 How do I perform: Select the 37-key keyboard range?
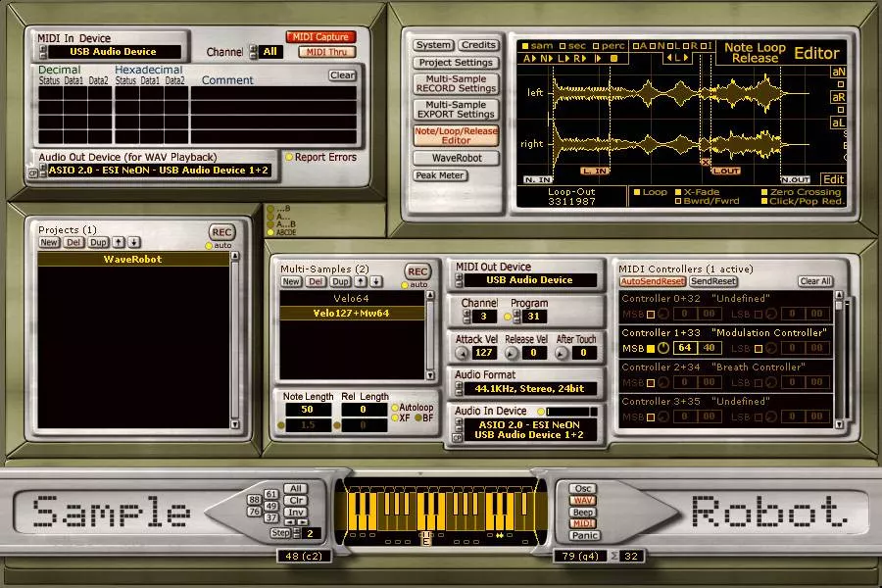pos(271,517)
